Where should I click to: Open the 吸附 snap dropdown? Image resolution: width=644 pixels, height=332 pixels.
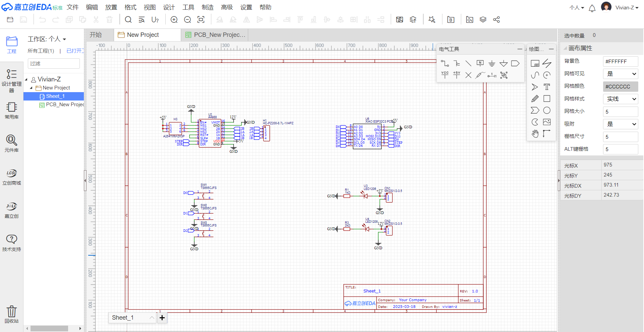(621, 124)
